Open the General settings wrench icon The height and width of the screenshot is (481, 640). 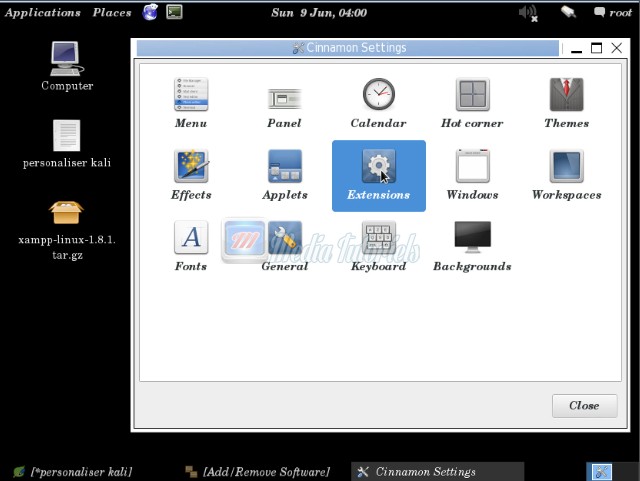285,237
